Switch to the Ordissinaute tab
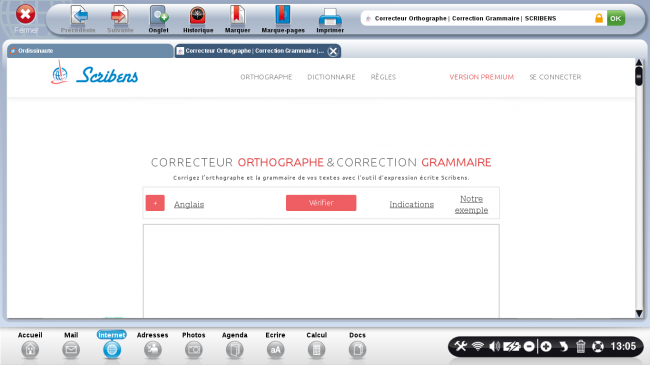 pos(90,51)
